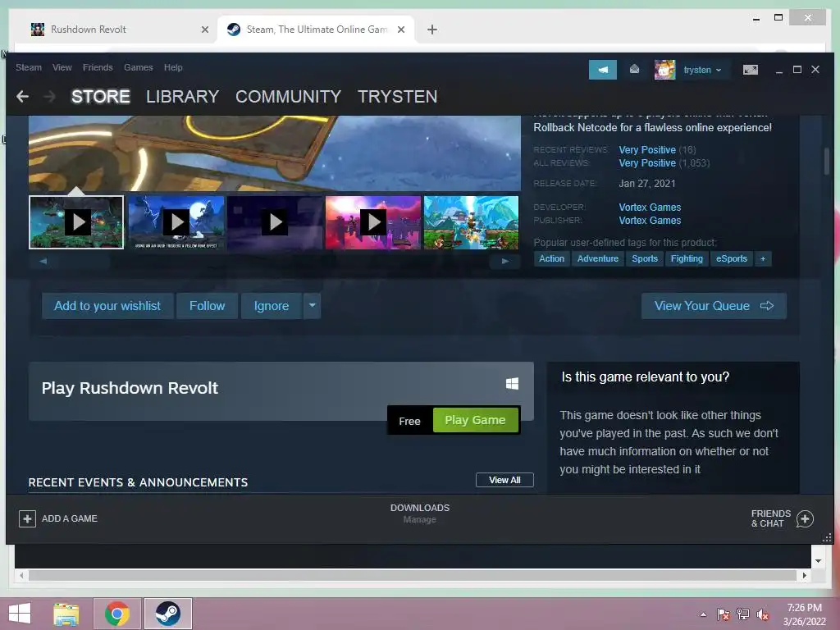
Task: Open the trysten account dropdown
Action: pos(703,71)
